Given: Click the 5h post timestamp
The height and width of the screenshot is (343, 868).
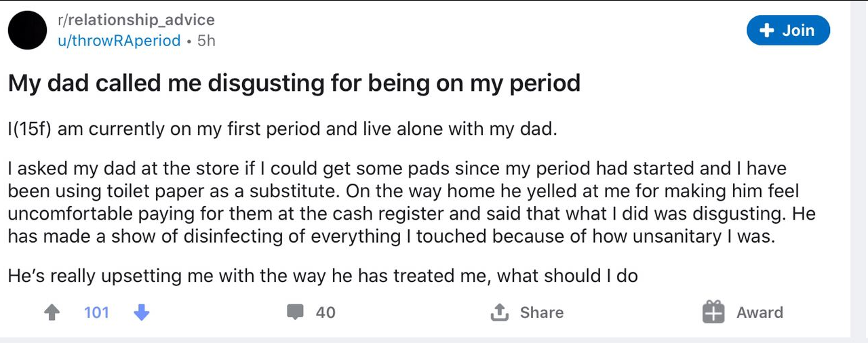Looking at the screenshot, I should click(206, 41).
